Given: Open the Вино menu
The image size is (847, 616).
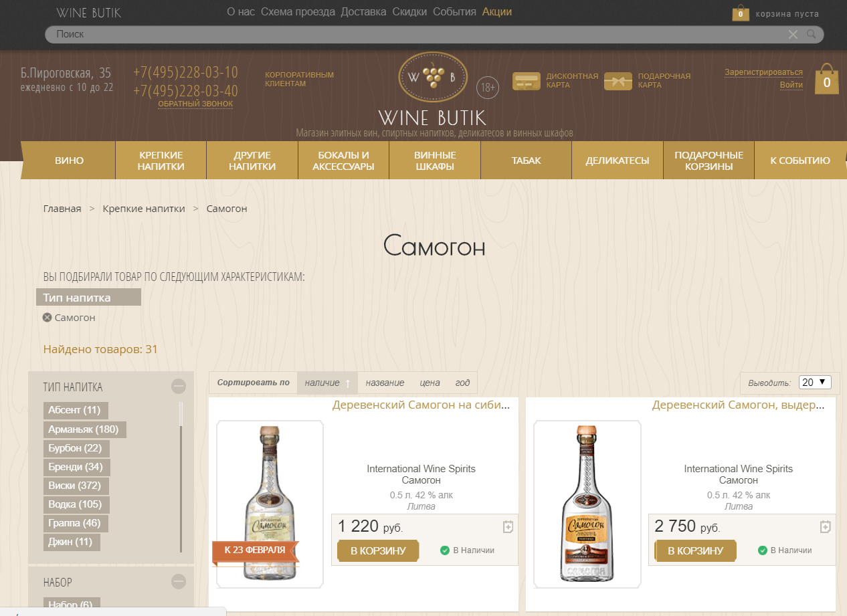Looking at the screenshot, I should (70, 161).
